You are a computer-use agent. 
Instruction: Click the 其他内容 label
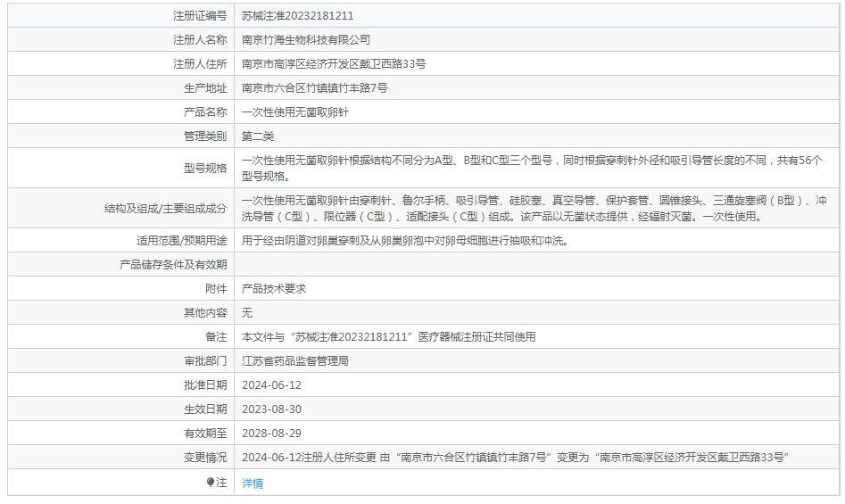[205, 313]
